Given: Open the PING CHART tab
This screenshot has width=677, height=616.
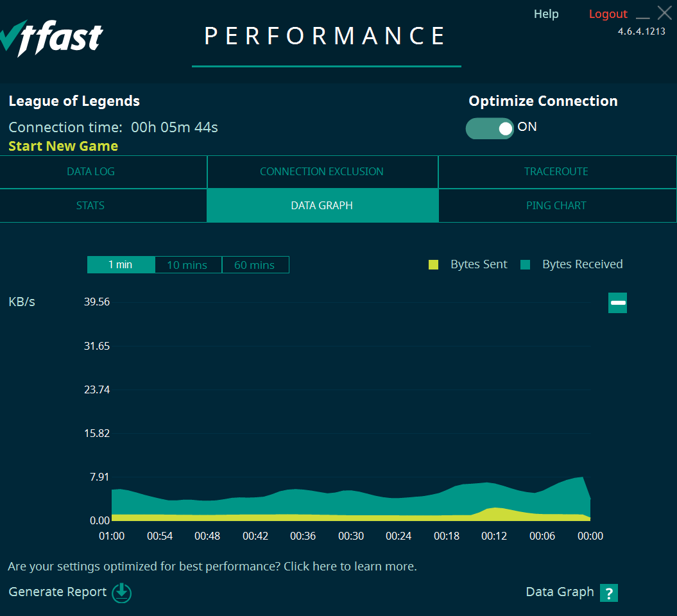Looking at the screenshot, I should pos(558,205).
